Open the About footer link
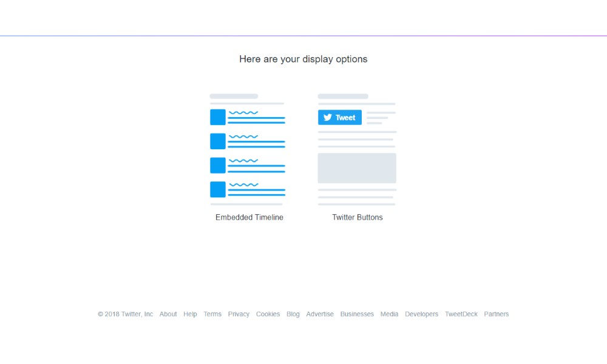This screenshot has width=607, height=364. tap(168, 314)
